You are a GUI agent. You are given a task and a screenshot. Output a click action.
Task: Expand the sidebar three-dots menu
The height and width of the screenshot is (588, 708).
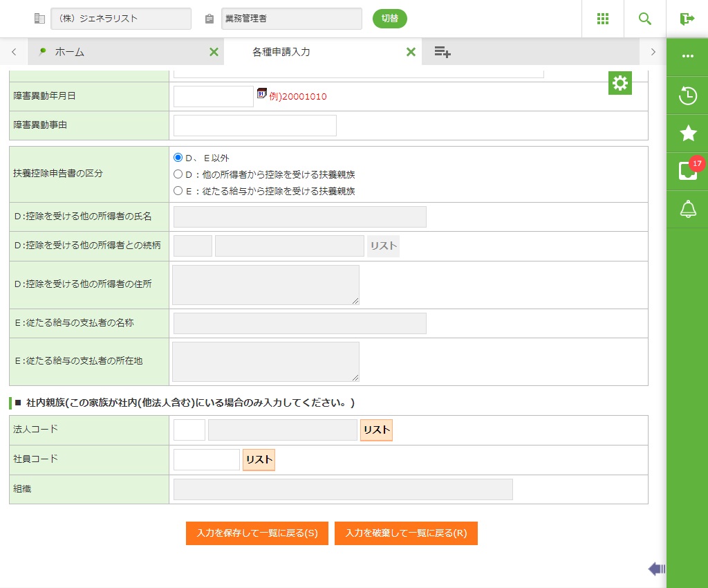(x=688, y=56)
